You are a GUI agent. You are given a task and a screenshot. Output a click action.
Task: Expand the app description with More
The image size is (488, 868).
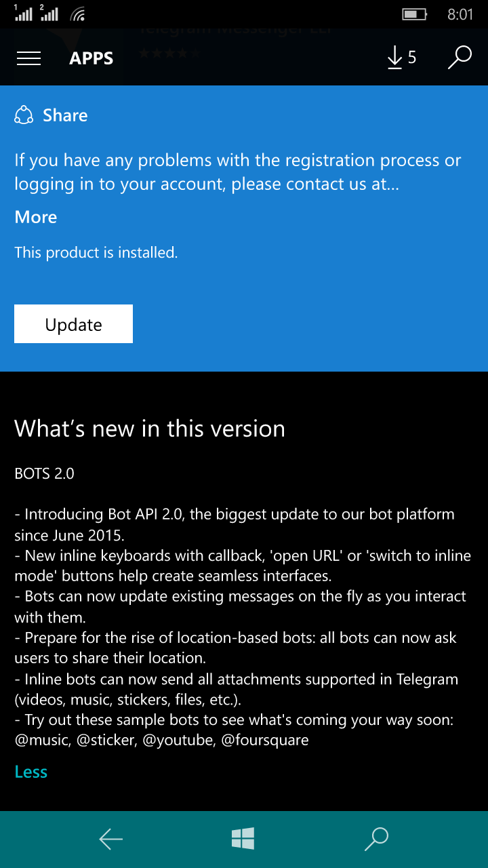[x=36, y=217]
